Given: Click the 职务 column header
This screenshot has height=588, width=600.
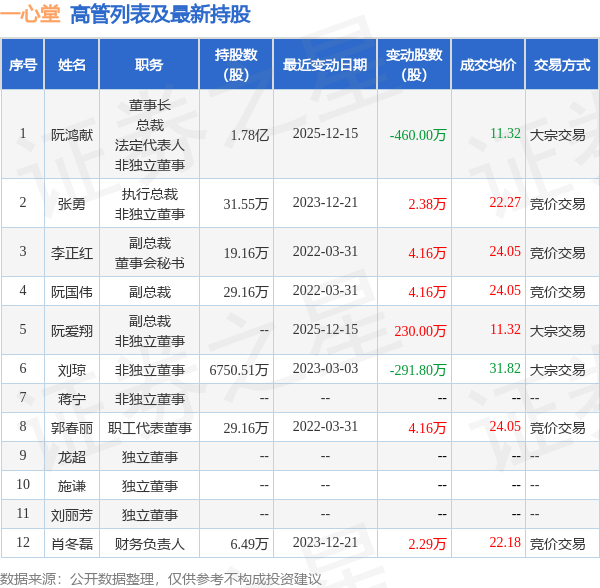Looking at the screenshot, I should (149, 65).
